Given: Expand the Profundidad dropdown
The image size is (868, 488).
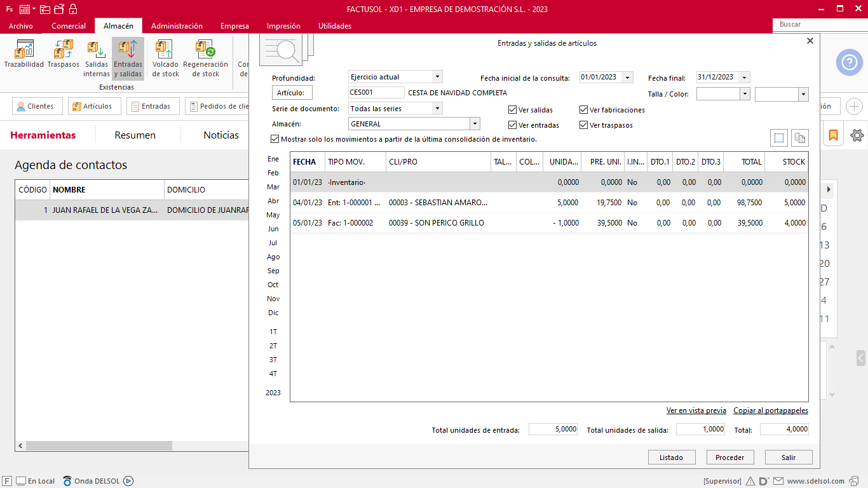Looking at the screenshot, I should (437, 77).
